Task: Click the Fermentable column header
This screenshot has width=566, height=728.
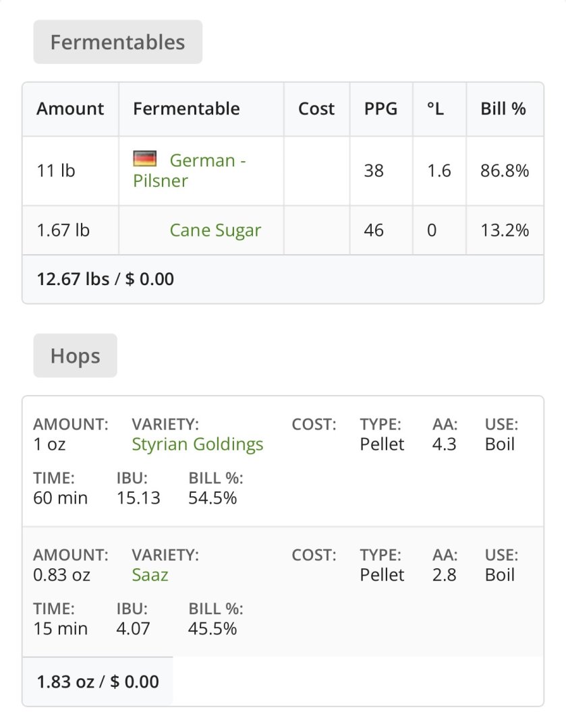Action: pos(186,109)
